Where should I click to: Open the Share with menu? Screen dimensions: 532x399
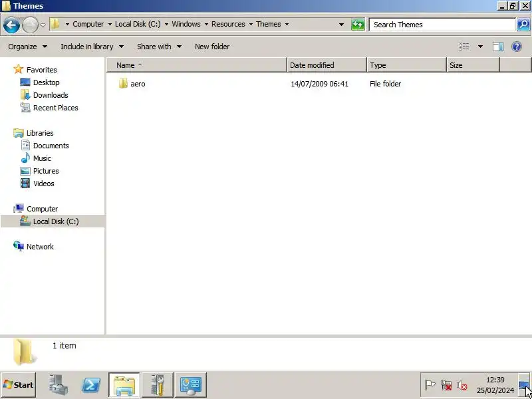pyautogui.click(x=159, y=47)
